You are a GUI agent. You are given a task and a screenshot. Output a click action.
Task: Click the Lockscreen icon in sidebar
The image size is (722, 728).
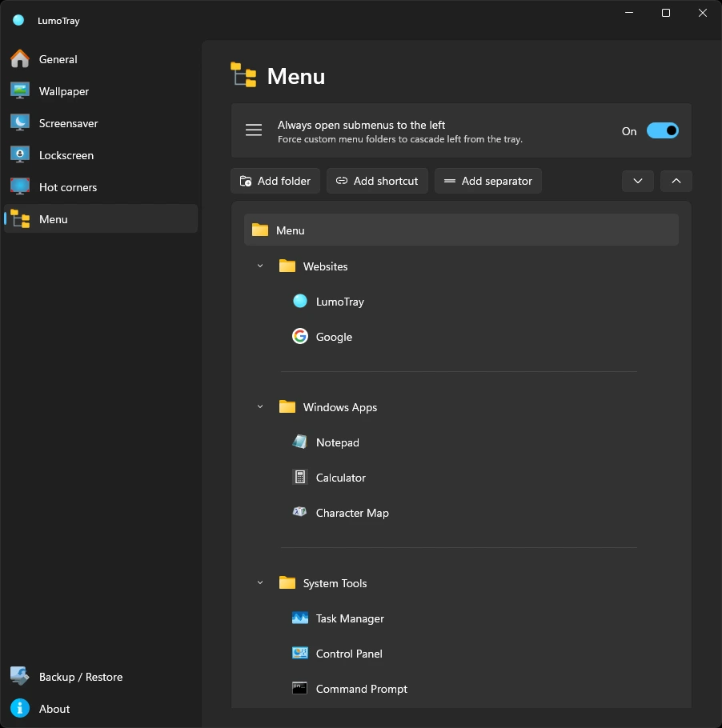pos(20,155)
